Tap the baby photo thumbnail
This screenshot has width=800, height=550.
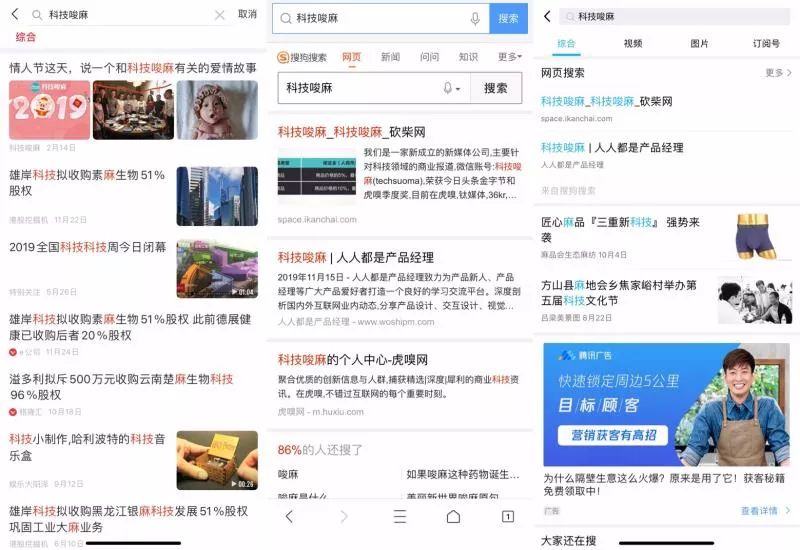pos(217,110)
